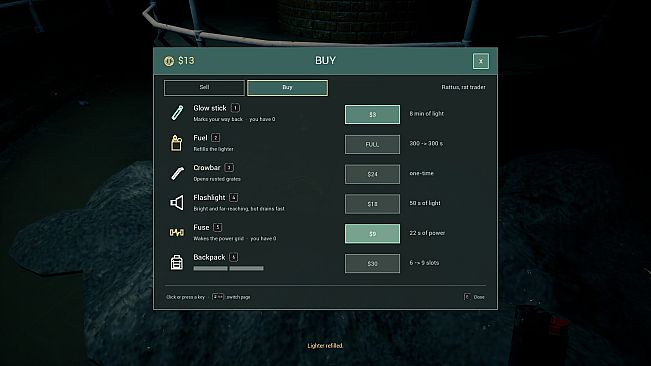Click the Glow stick item icon
This screenshot has height=366, width=651.
pos(177,113)
